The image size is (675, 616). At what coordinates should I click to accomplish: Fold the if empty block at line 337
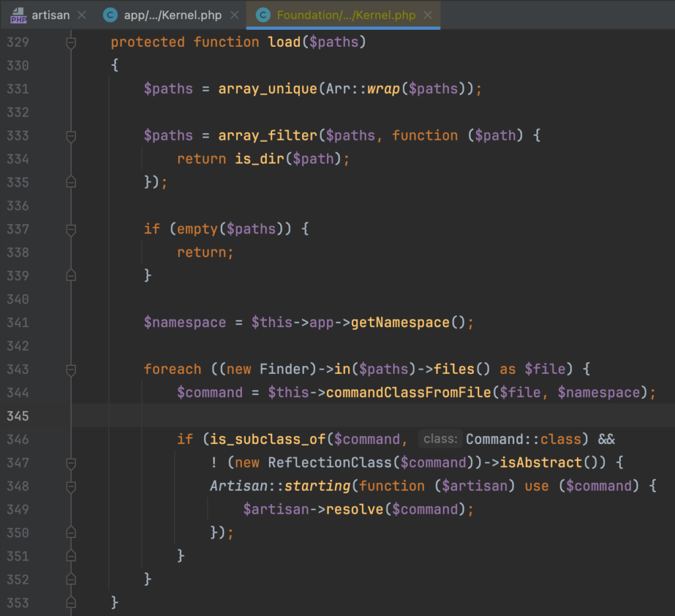[x=71, y=229]
